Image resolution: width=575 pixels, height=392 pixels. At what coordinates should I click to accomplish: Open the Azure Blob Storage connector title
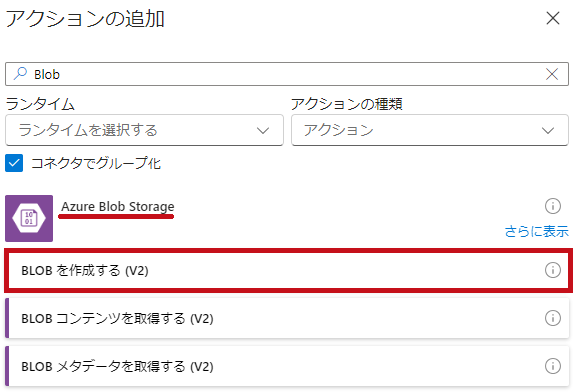click(118, 207)
